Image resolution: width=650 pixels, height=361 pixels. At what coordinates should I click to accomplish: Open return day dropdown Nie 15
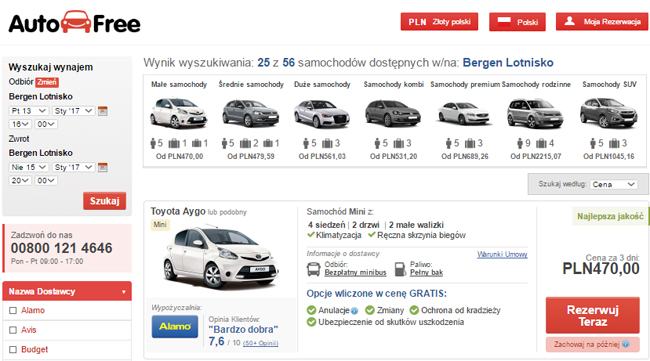[29, 167]
